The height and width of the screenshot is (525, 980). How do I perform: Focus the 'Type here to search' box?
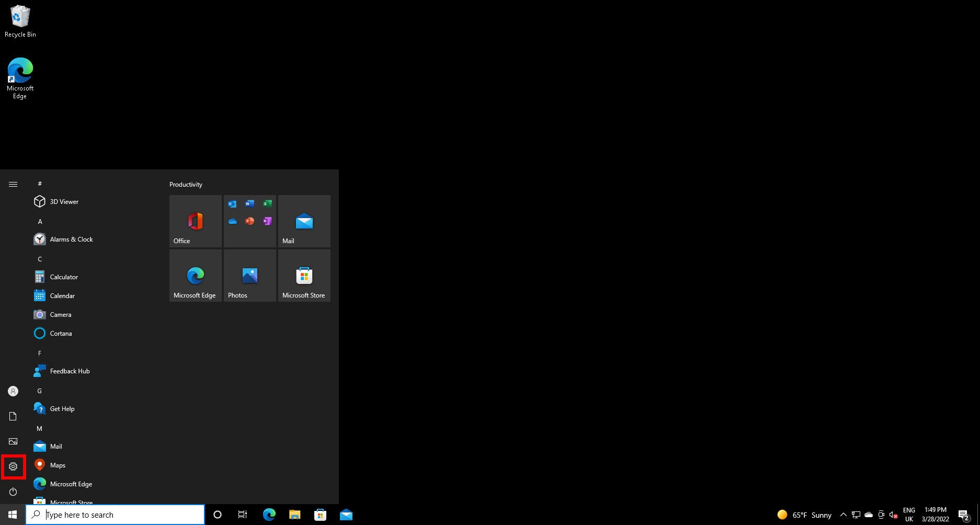tap(115, 515)
